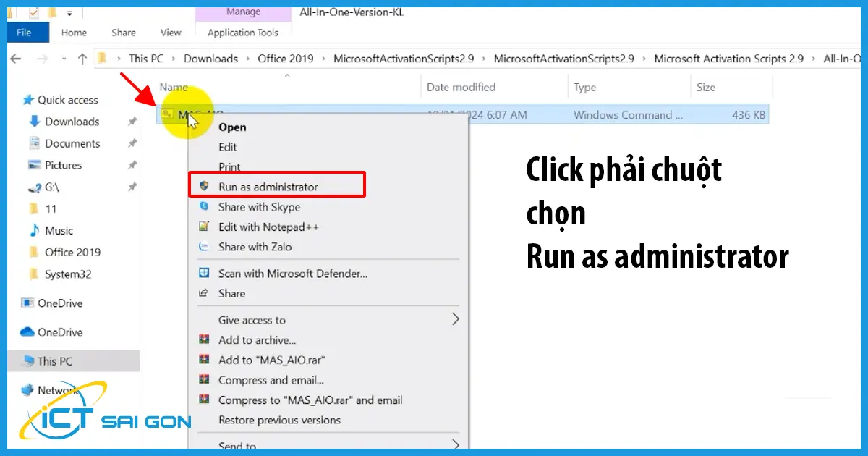868x456 pixels.
Task: Choose Compress to "MAS_AIO.rar" and email
Action: coord(310,400)
